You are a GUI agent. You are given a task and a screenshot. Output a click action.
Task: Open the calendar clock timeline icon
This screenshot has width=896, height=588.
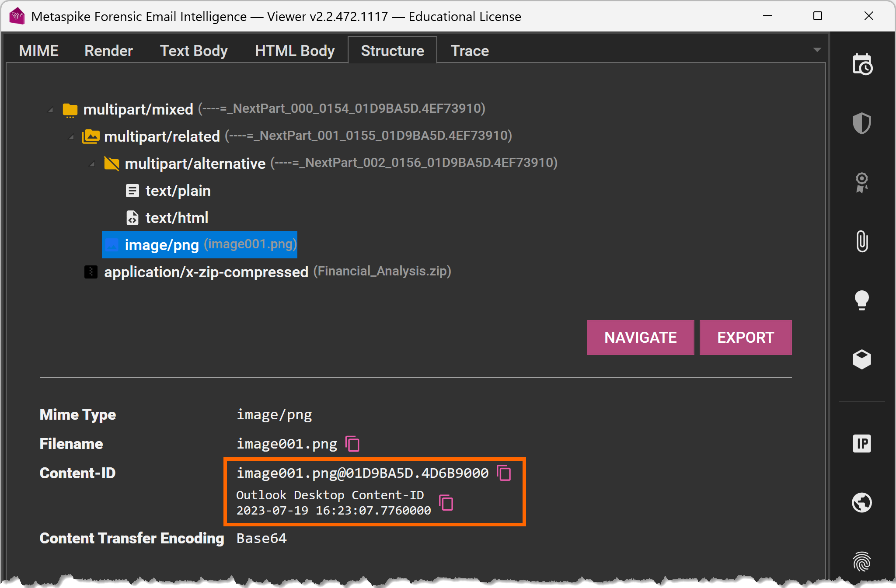click(x=862, y=65)
